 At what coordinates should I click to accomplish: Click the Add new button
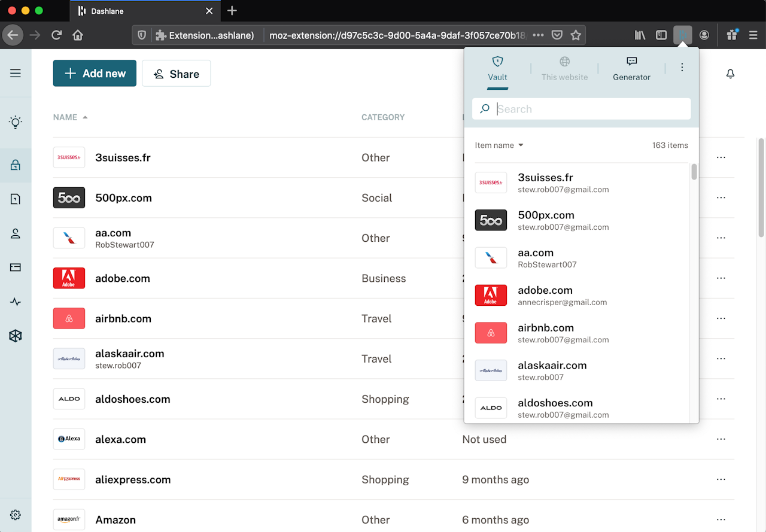(95, 73)
